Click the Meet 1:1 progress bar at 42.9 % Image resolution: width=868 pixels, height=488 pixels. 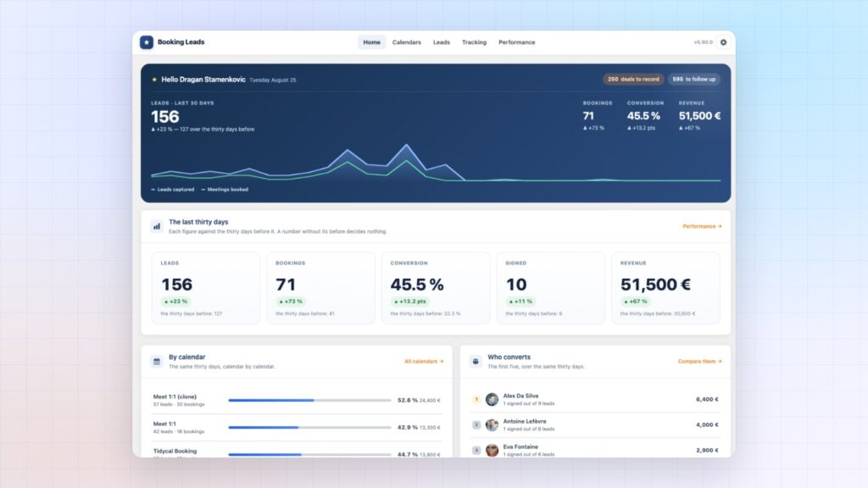point(309,427)
